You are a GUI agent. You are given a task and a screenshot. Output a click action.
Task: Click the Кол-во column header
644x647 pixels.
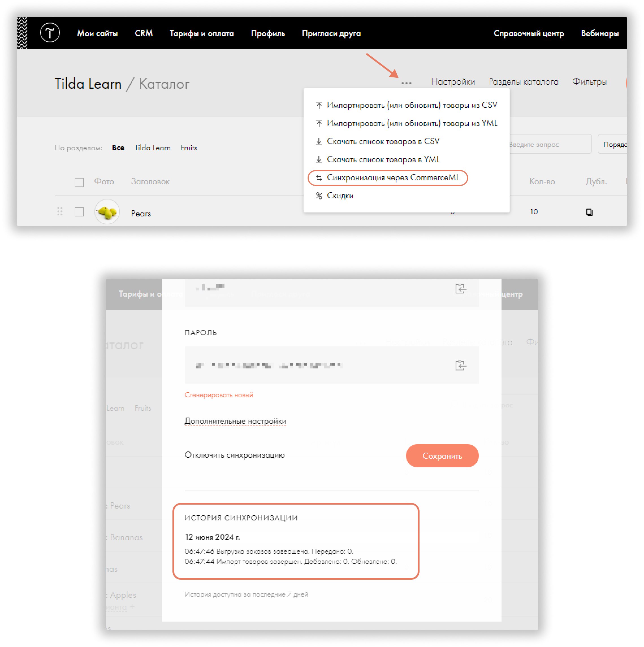pyautogui.click(x=542, y=181)
